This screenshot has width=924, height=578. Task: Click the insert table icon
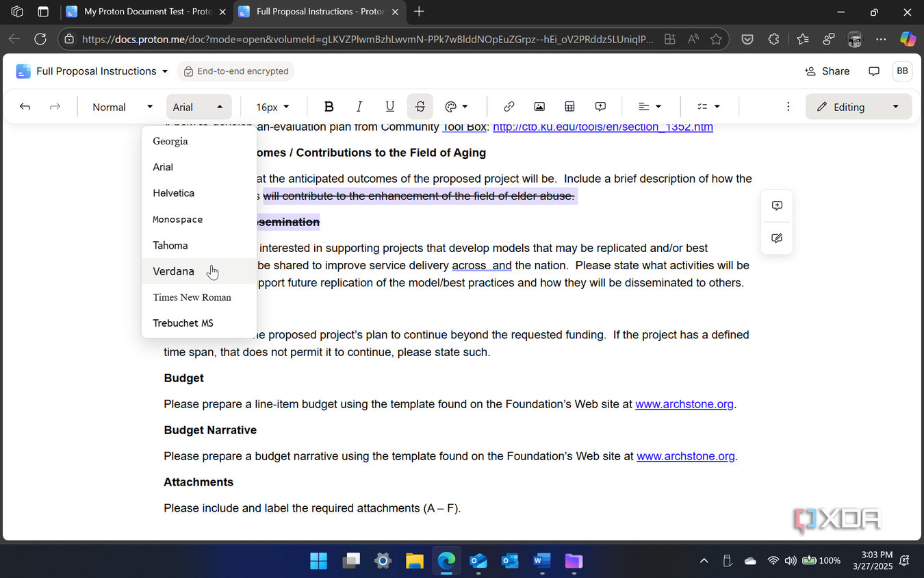[569, 107]
